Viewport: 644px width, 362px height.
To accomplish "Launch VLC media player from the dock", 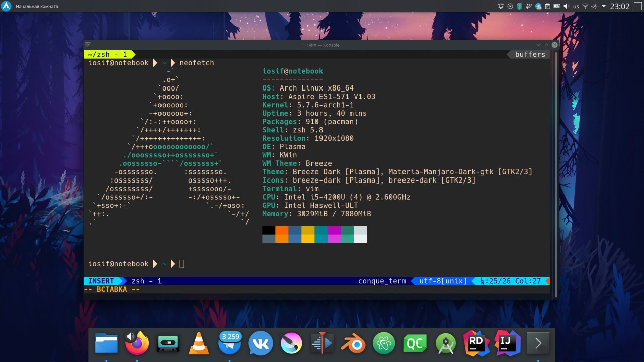I will (x=199, y=344).
